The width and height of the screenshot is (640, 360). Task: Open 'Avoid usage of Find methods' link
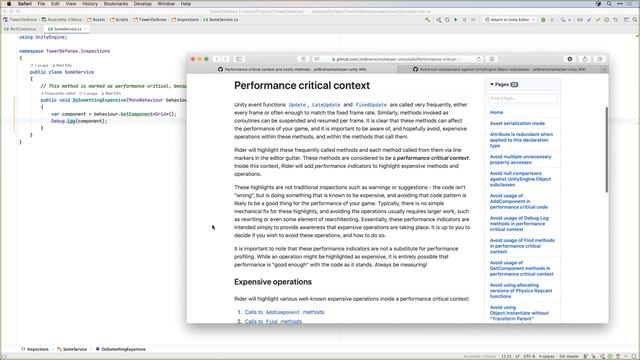(522, 246)
